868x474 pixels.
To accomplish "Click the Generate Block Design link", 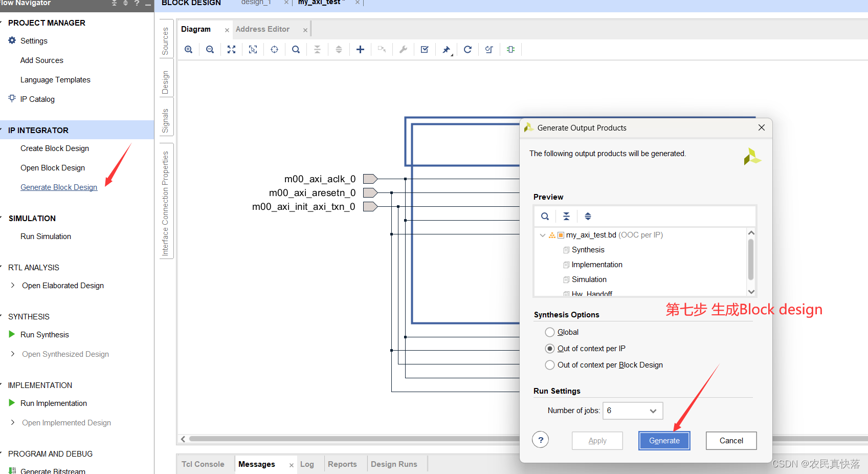I will coord(59,187).
